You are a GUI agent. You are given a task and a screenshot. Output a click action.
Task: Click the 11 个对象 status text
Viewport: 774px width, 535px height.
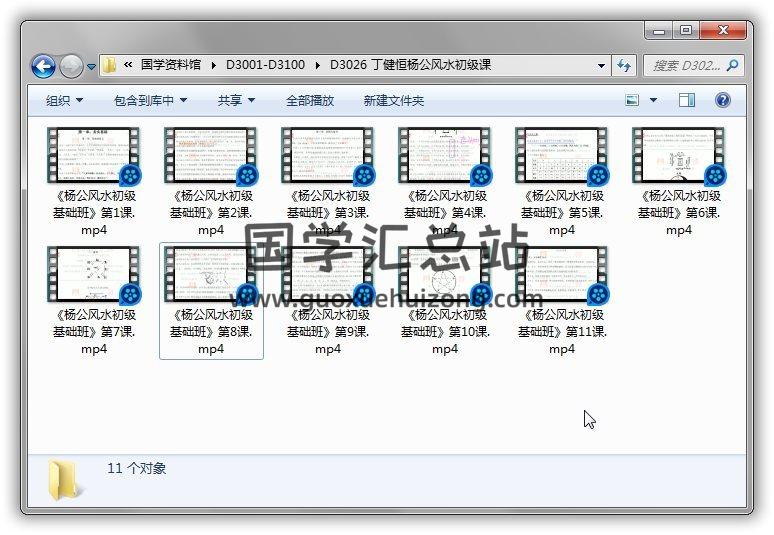coord(136,468)
